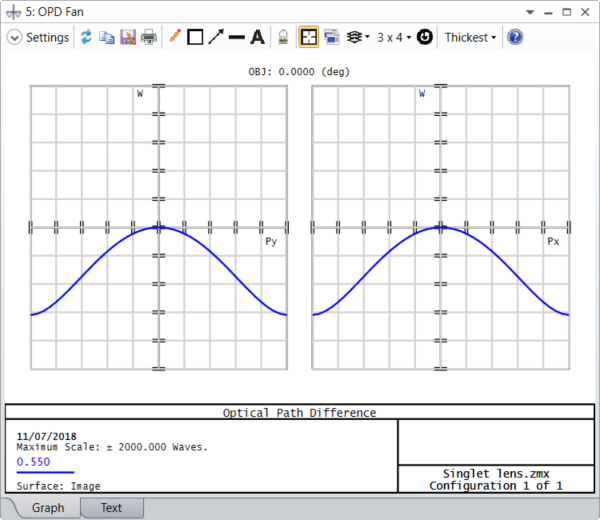Open the layers overlay dropdown
Viewport: 600px width, 520px height.
(358, 37)
